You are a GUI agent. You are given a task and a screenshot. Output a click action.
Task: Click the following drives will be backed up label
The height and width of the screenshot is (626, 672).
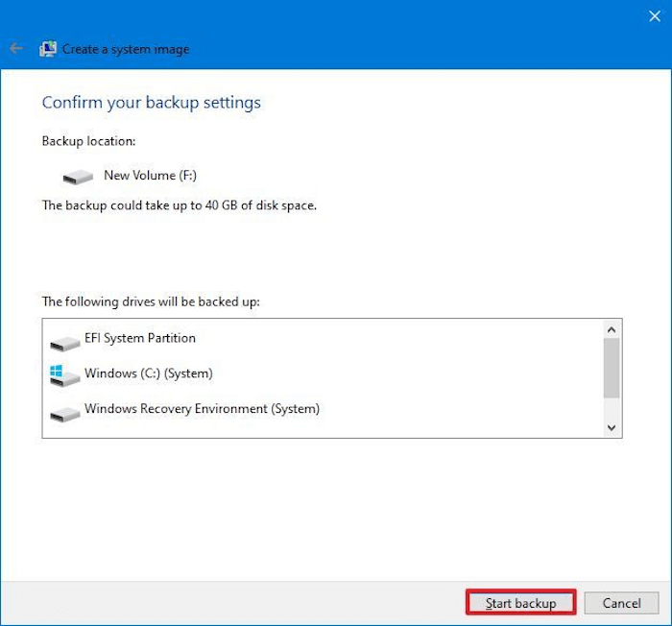click(x=151, y=301)
